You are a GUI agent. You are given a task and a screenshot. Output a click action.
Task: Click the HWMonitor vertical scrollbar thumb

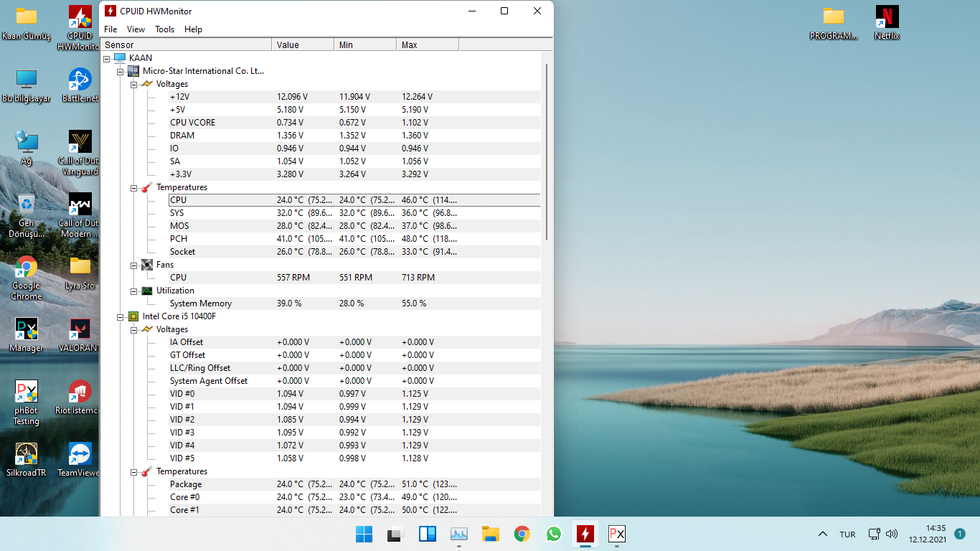point(547,152)
